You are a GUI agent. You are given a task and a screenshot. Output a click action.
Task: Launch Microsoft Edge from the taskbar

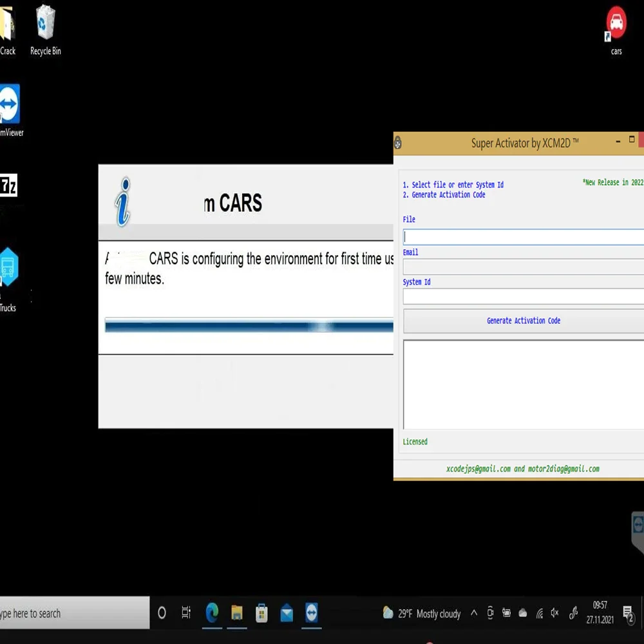click(212, 612)
